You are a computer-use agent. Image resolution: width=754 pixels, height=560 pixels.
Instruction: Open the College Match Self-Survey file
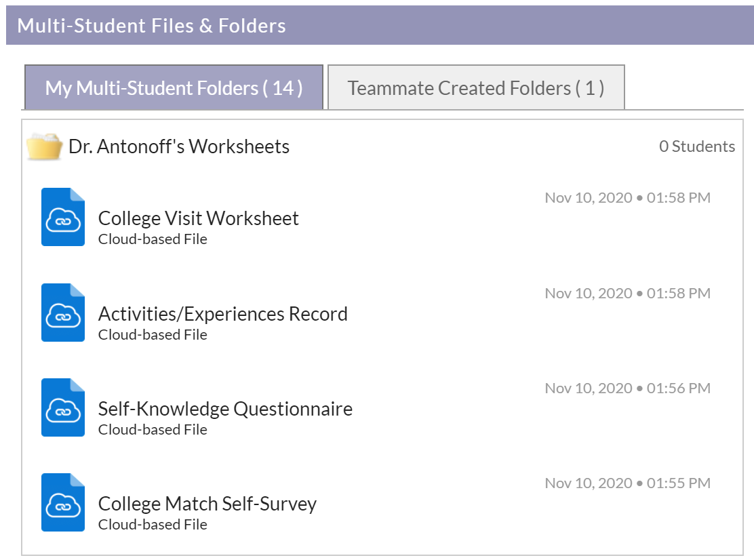point(207,504)
